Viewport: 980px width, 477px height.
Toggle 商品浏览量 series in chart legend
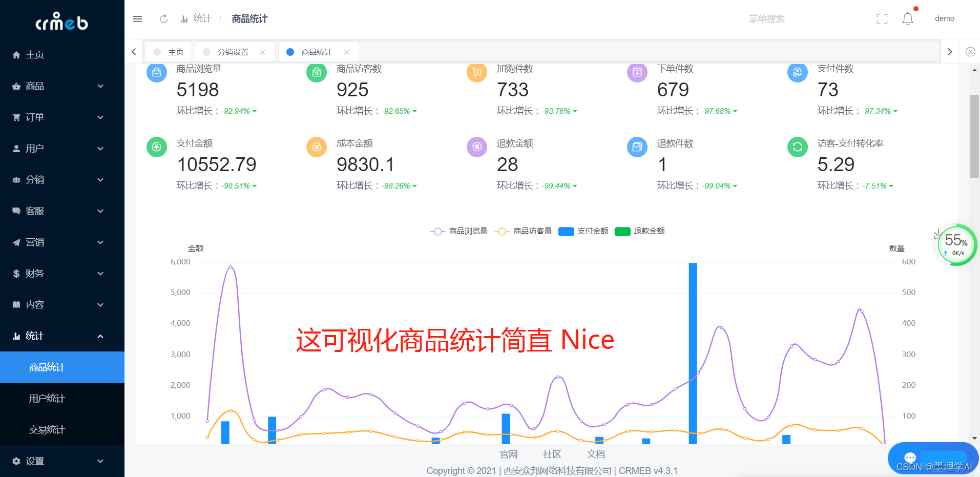458,231
